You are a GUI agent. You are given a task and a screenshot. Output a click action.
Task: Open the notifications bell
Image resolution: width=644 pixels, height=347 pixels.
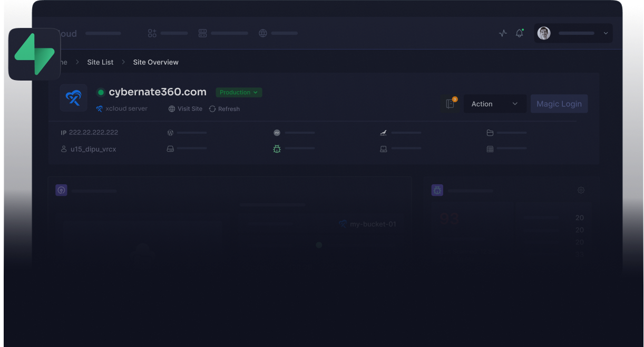(519, 33)
